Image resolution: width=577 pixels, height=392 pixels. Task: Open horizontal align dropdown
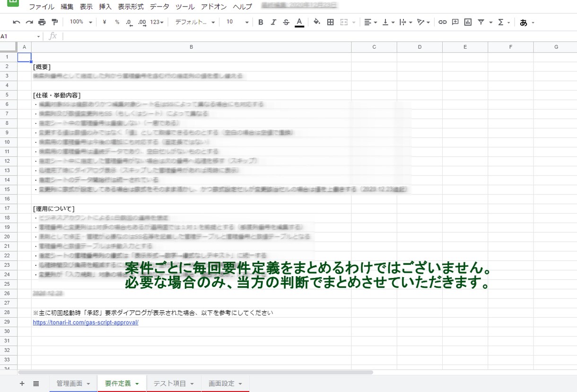tap(370, 22)
